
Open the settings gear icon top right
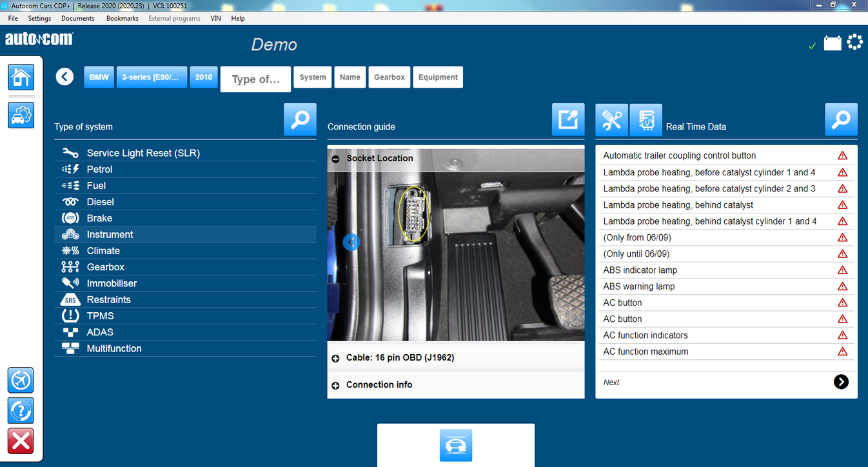tap(855, 41)
